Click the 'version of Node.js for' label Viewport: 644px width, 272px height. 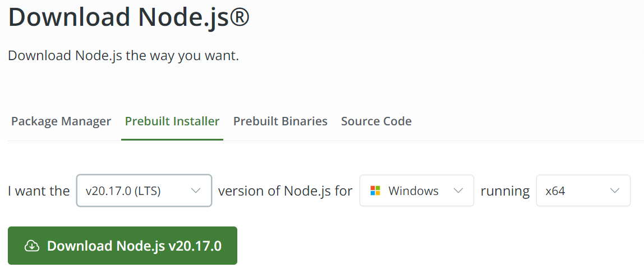pos(286,191)
